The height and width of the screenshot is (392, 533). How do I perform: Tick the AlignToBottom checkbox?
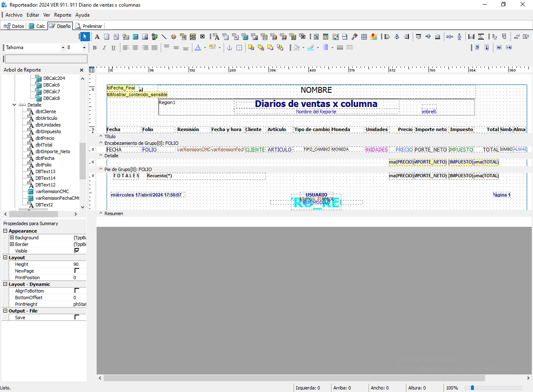point(77,291)
